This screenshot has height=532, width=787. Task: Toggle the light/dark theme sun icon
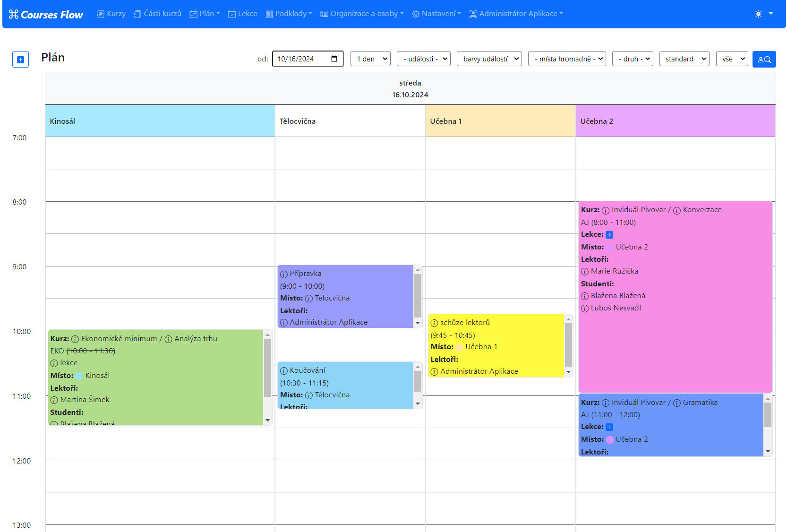tap(758, 14)
